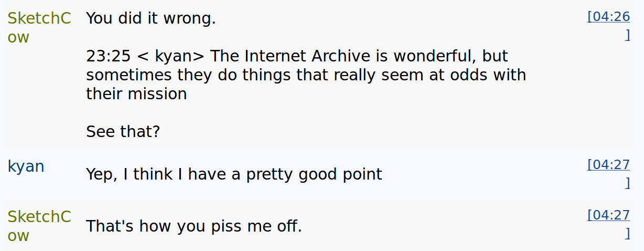
Task: Click the "You did it wrong." message text
Action: pos(151,19)
